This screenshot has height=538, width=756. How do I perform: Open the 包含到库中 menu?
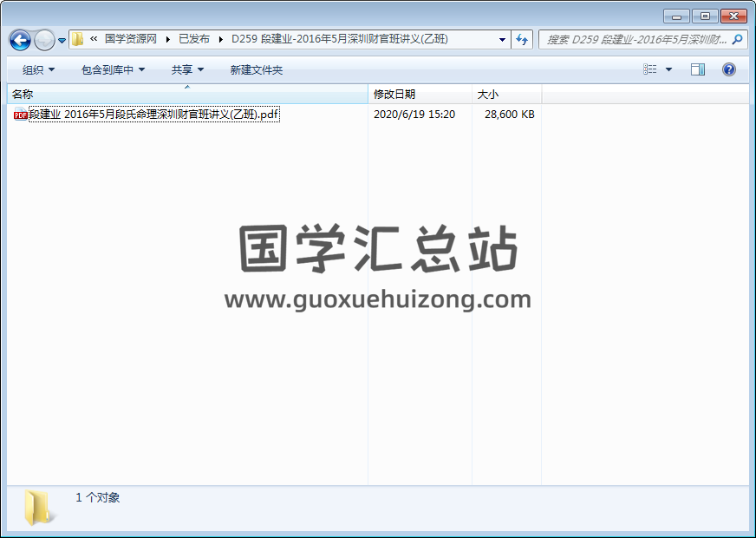(113, 69)
